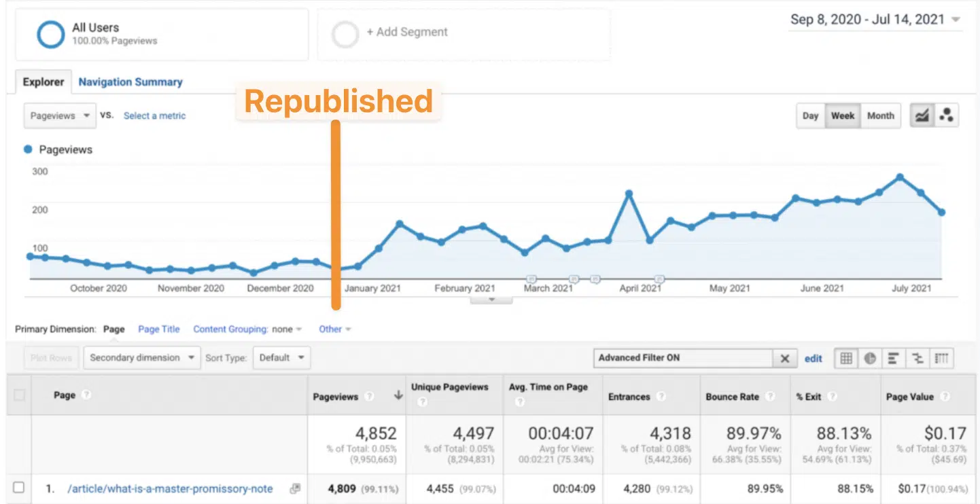Click help icon under Avg. Time on Page
The height and width of the screenshot is (504, 980).
[x=519, y=402]
